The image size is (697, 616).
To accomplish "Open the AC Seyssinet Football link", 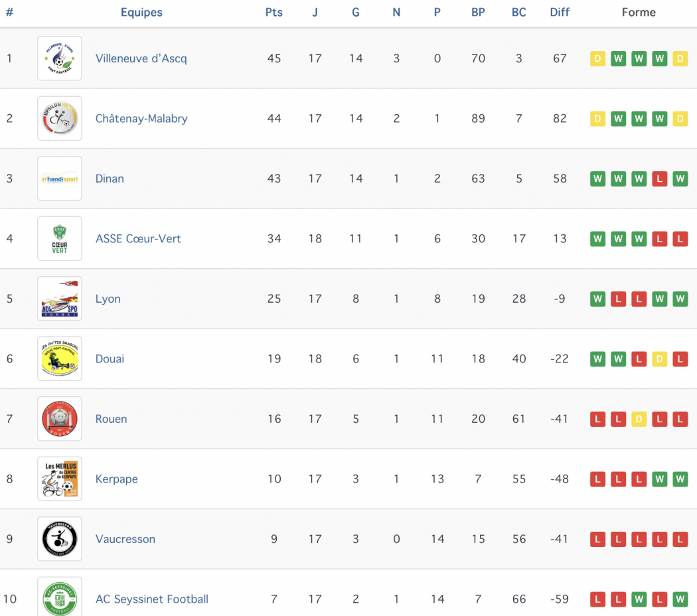I will (x=151, y=599).
